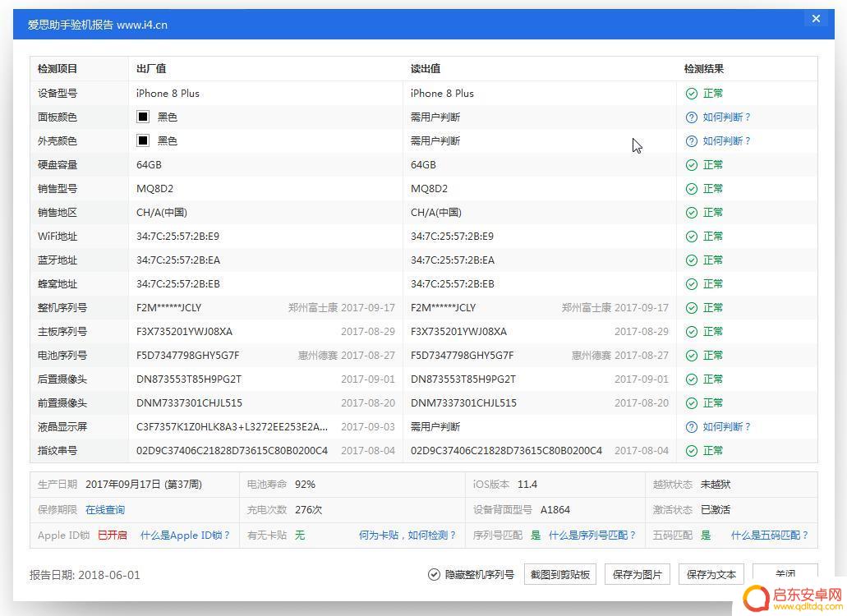The height and width of the screenshot is (616, 847).
Task: Click the 读出值 column header
Action: pyautogui.click(x=425, y=68)
